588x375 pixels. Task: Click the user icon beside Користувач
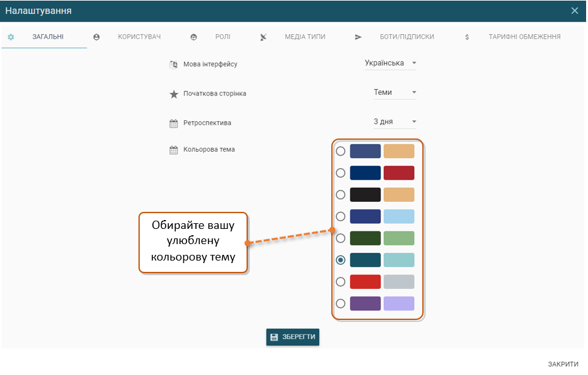coord(96,37)
